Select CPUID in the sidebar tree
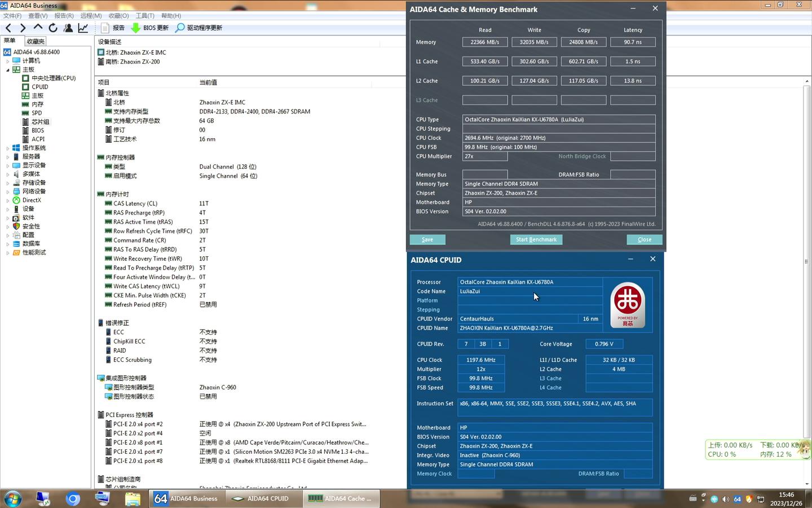 39,86
